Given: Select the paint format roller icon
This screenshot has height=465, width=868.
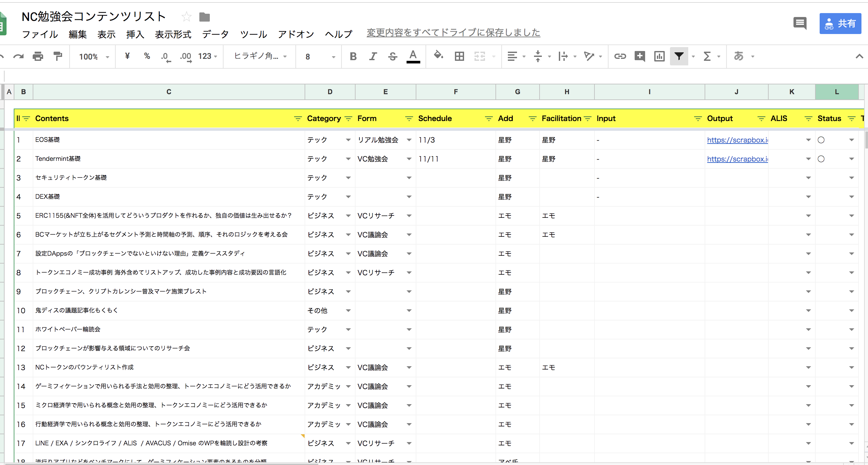Looking at the screenshot, I should pos(58,56).
